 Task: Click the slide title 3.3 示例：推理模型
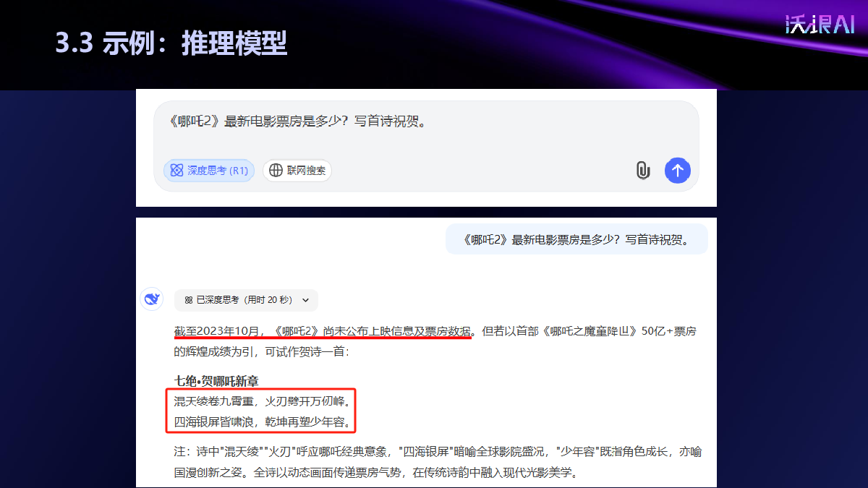click(172, 43)
